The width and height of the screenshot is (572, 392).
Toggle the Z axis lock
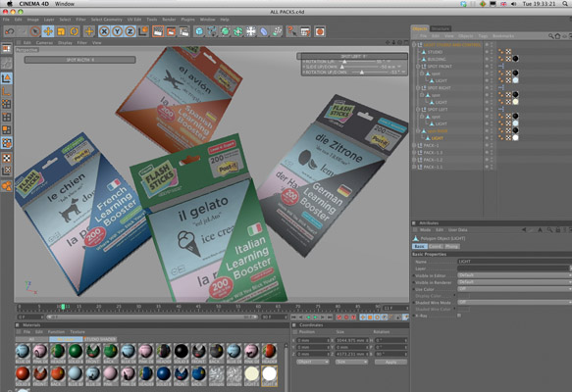(130, 31)
